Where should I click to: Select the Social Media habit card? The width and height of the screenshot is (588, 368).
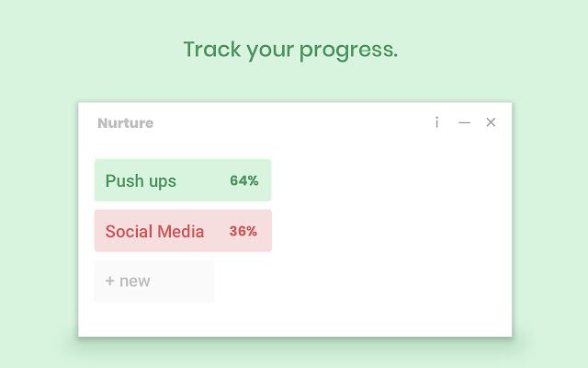coord(182,231)
